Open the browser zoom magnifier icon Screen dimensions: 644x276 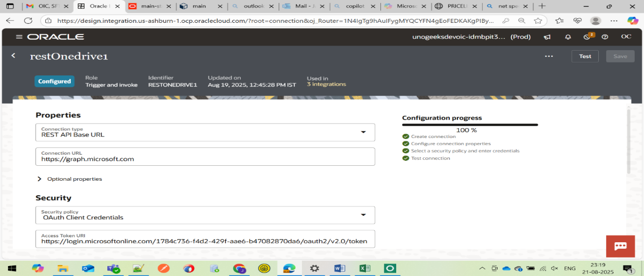521,21
